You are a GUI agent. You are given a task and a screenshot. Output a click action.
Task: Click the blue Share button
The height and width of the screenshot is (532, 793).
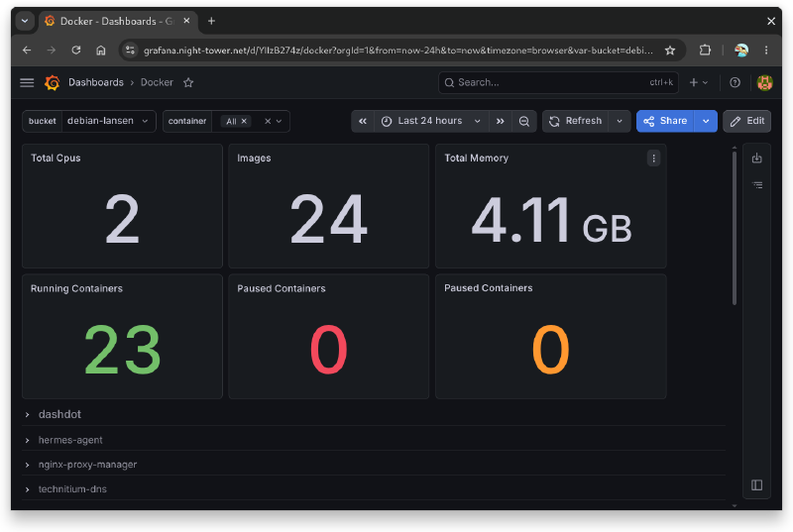pos(665,121)
